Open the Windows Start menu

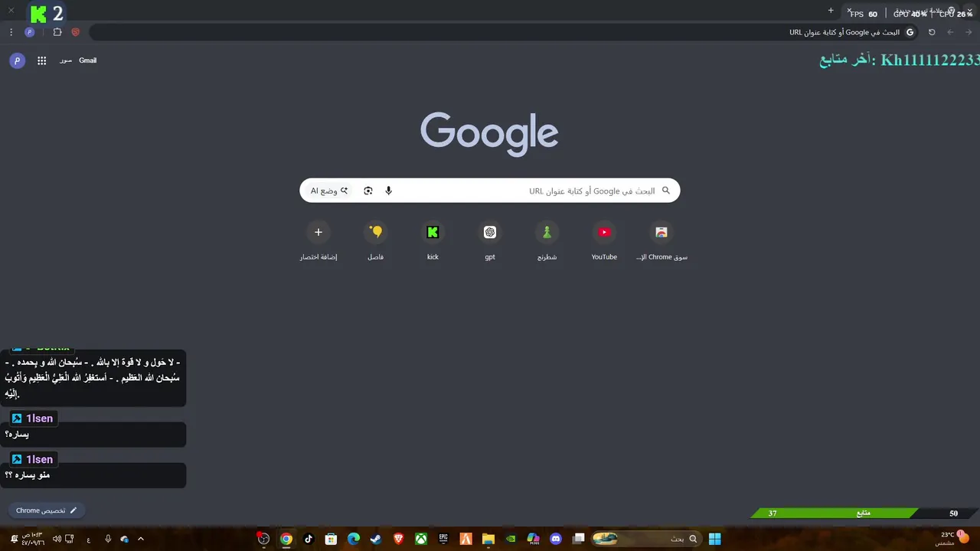click(x=714, y=539)
